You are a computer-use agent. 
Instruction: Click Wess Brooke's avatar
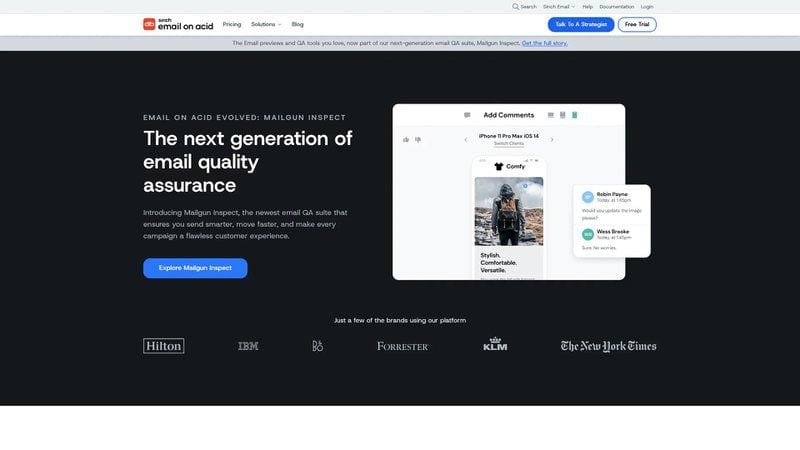click(x=588, y=234)
